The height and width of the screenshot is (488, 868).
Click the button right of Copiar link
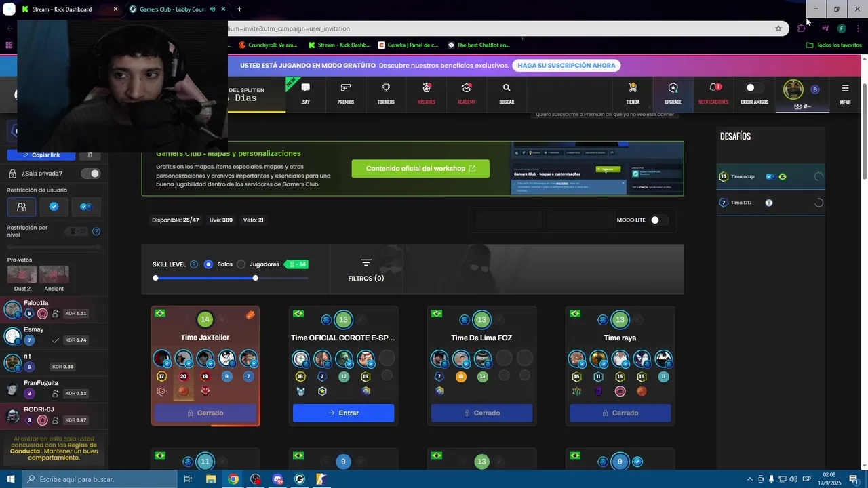tap(90, 155)
